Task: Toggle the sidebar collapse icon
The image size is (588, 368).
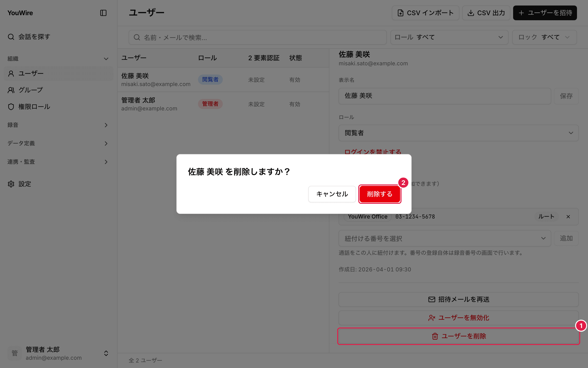Action: pos(103,13)
